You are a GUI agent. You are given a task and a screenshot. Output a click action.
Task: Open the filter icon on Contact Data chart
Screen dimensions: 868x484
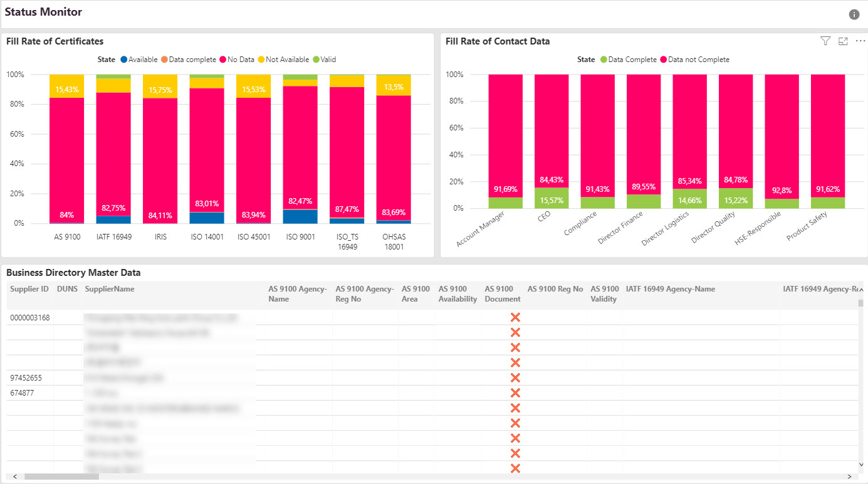click(825, 41)
